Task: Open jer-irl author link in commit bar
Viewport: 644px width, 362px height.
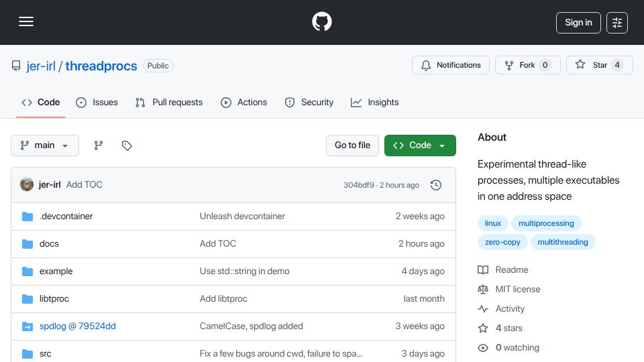Action: click(50, 185)
